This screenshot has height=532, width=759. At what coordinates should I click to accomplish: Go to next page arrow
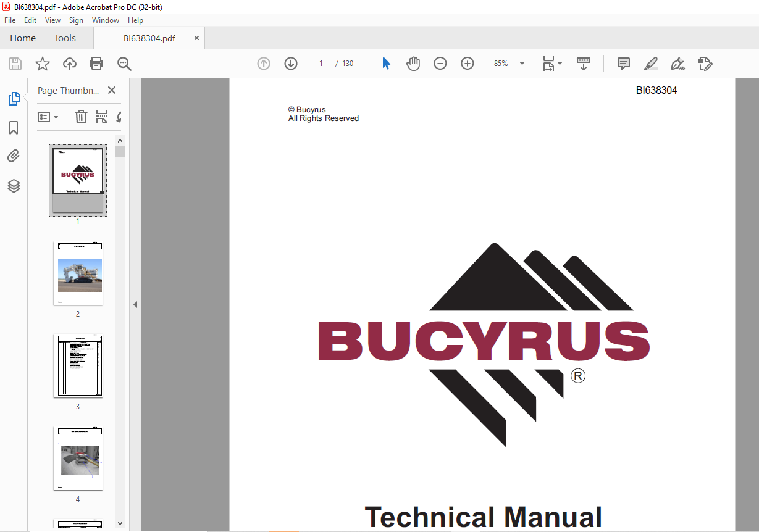[x=291, y=64]
